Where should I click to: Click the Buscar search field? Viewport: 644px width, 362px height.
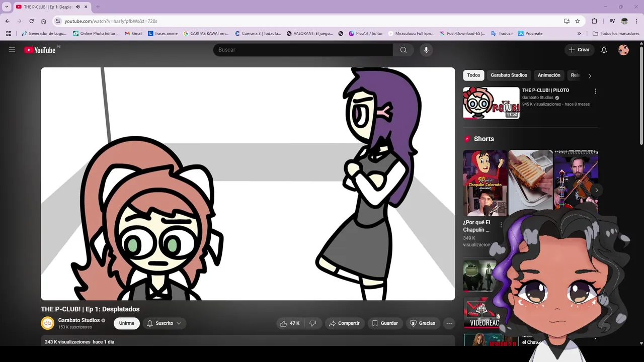point(303,50)
